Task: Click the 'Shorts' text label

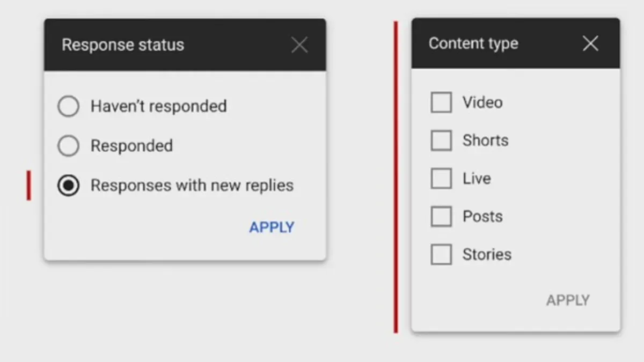Action: pos(485,141)
